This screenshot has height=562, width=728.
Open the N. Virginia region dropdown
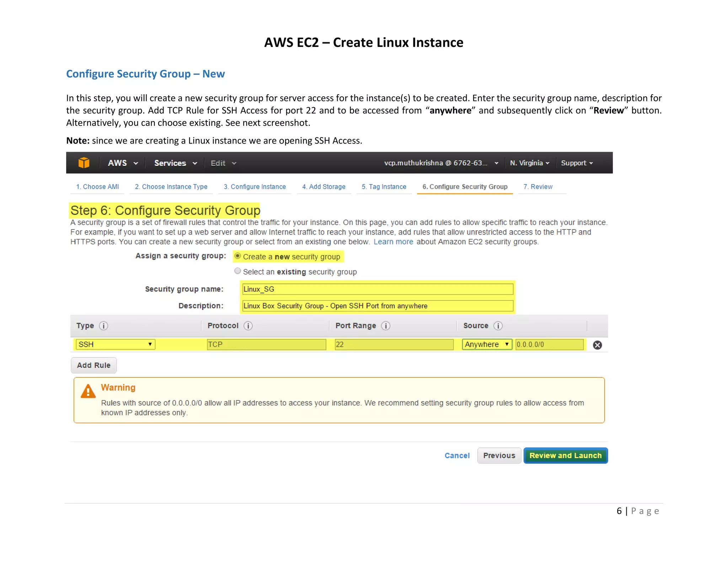(529, 163)
